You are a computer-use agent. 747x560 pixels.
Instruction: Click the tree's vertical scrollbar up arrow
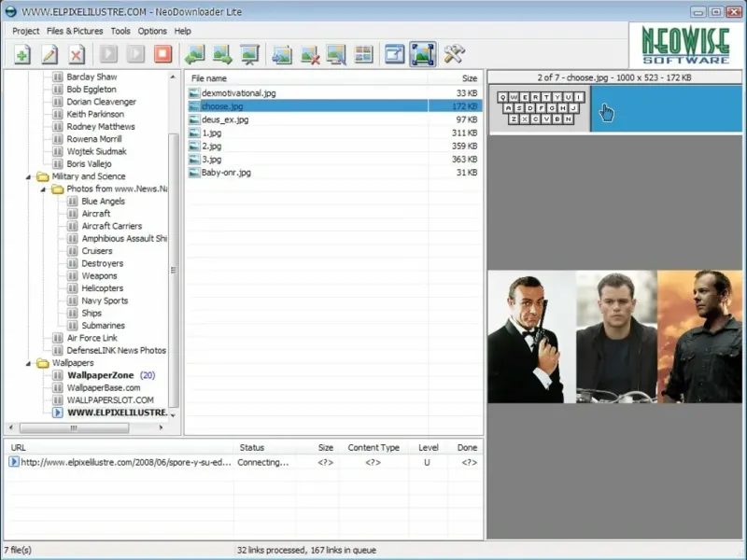pos(173,77)
